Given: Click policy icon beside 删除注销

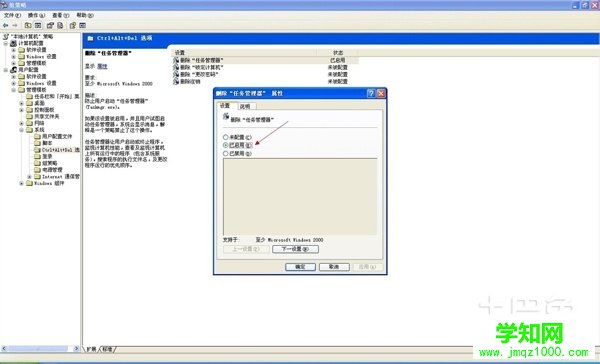Looking at the screenshot, I should (176, 81).
